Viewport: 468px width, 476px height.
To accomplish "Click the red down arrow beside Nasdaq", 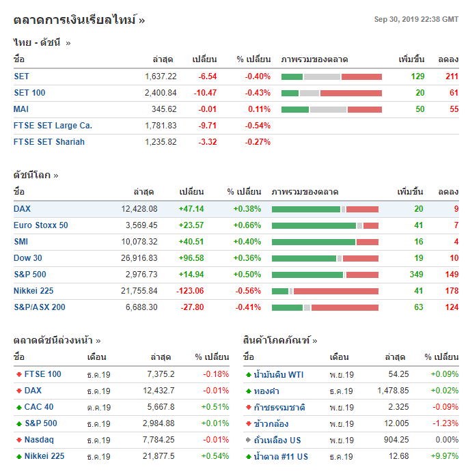I will (18, 440).
